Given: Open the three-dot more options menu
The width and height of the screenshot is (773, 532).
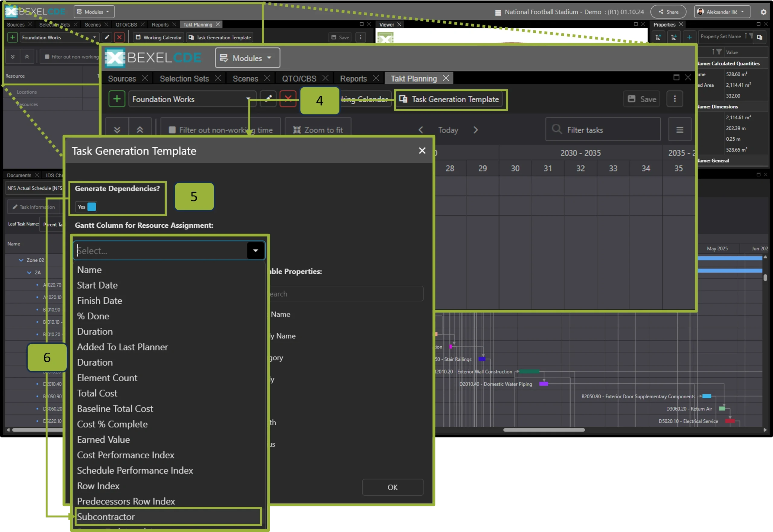Looking at the screenshot, I should (x=675, y=99).
